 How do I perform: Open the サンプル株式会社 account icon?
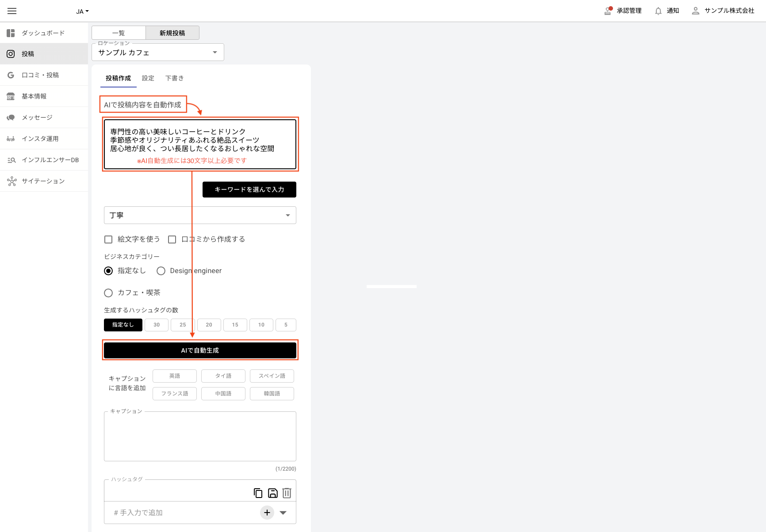point(695,11)
